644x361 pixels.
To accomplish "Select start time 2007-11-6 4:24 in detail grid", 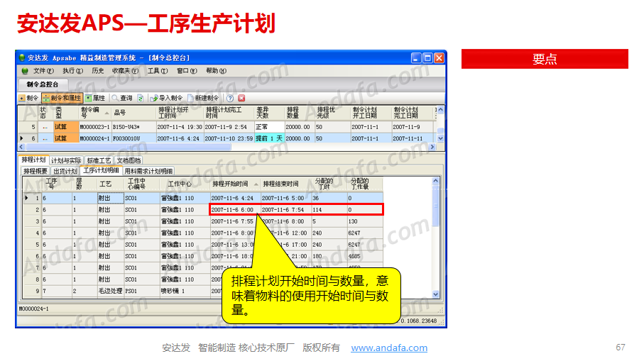I will tap(235, 198).
